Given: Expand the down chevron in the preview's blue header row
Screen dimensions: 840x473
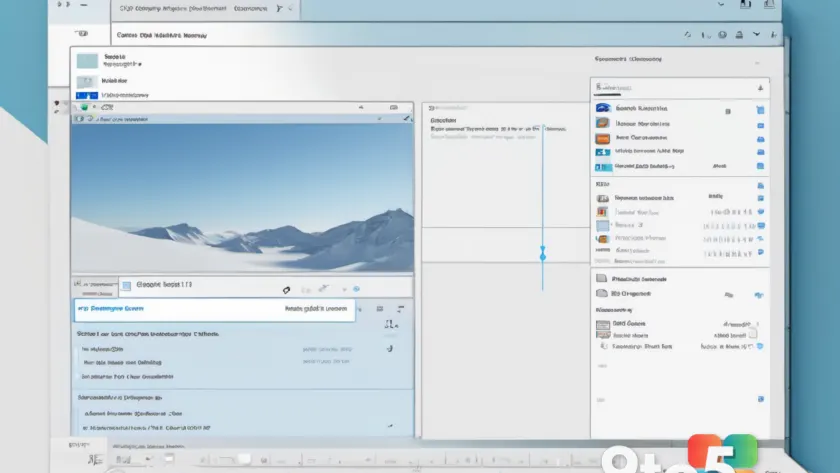Looking at the screenshot, I should click(x=379, y=118).
